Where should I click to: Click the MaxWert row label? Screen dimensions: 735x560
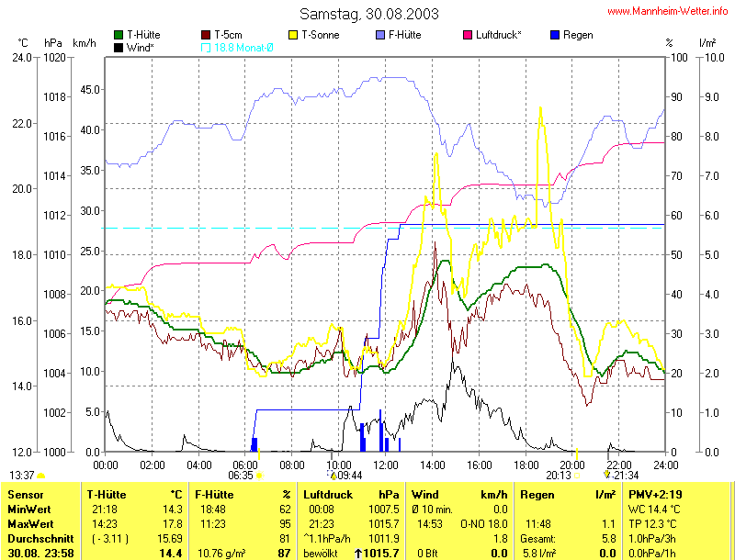pos(29,522)
